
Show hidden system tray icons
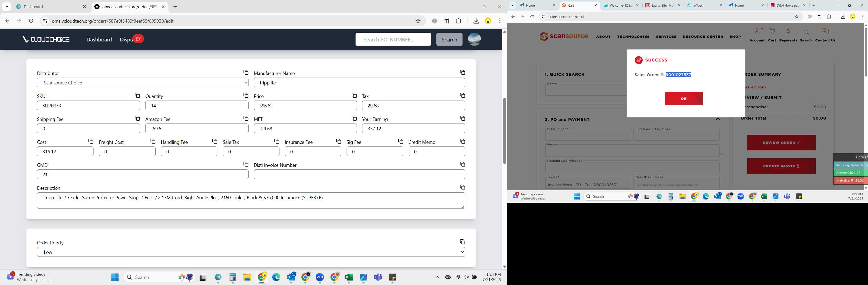(437, 277)
